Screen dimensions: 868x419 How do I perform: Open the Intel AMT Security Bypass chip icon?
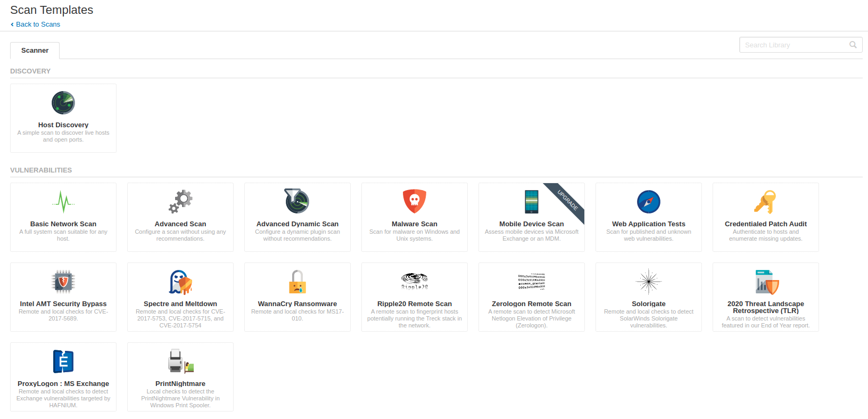click(x=63, y=282)
